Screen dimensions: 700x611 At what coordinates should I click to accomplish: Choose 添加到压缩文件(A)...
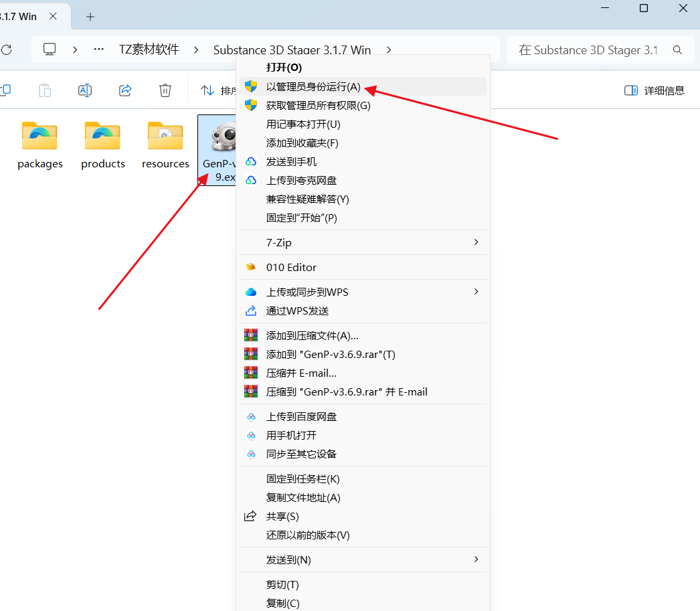(363, 336)
